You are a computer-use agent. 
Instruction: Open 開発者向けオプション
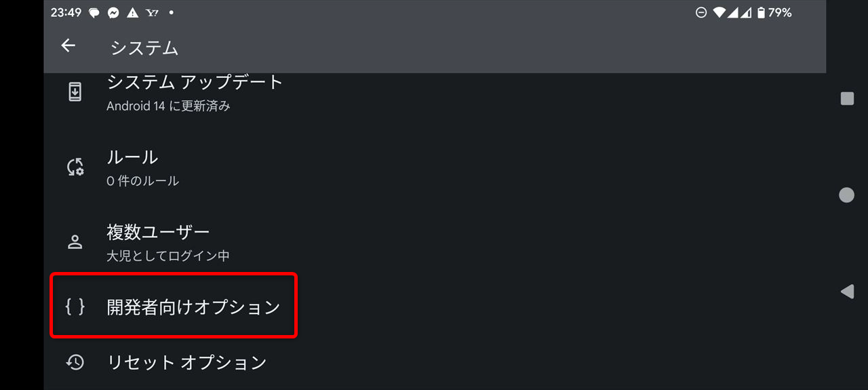pyautogui.click(x=435, y=307)
